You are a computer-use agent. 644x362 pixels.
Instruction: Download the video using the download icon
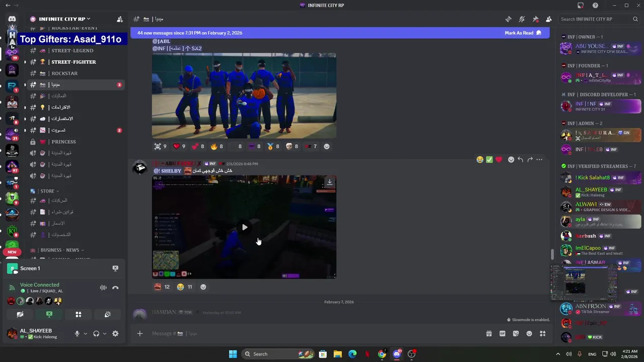tap(330, 182)
